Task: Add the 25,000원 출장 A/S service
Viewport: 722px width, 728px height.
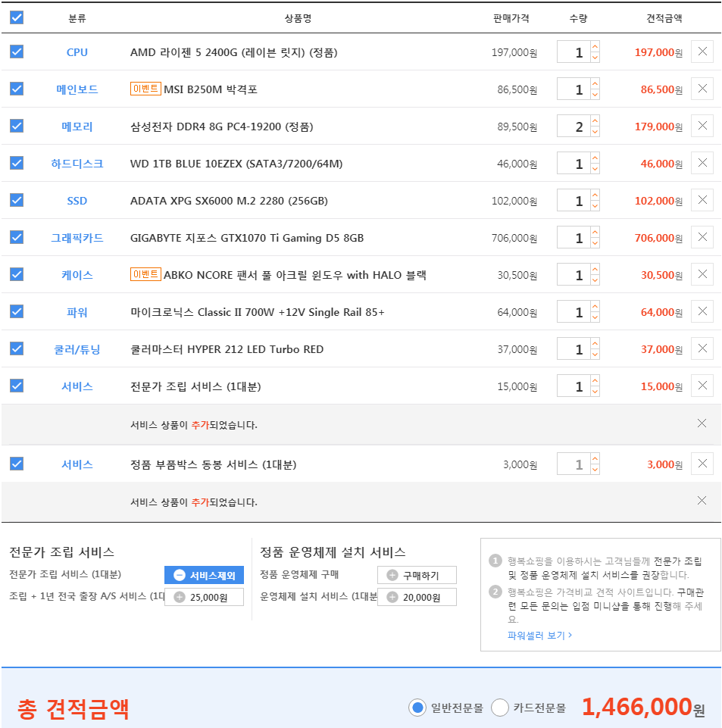Action: point(204,597)
